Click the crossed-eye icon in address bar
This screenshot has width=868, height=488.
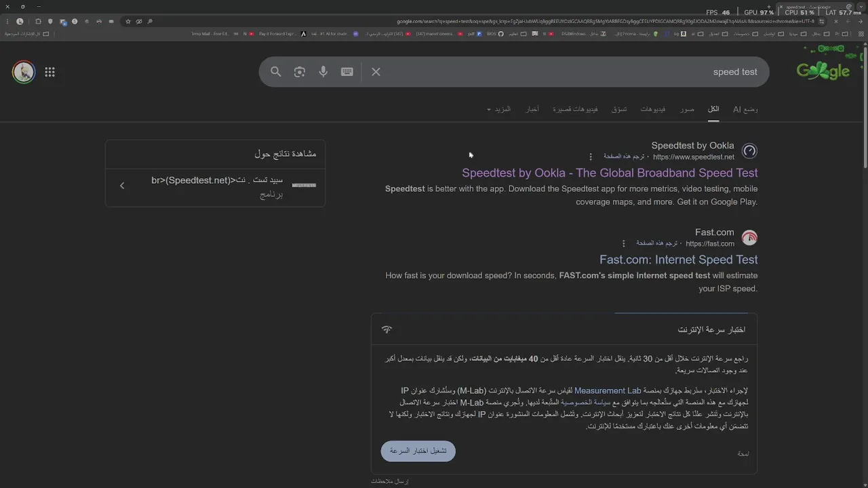coord(139,22)
